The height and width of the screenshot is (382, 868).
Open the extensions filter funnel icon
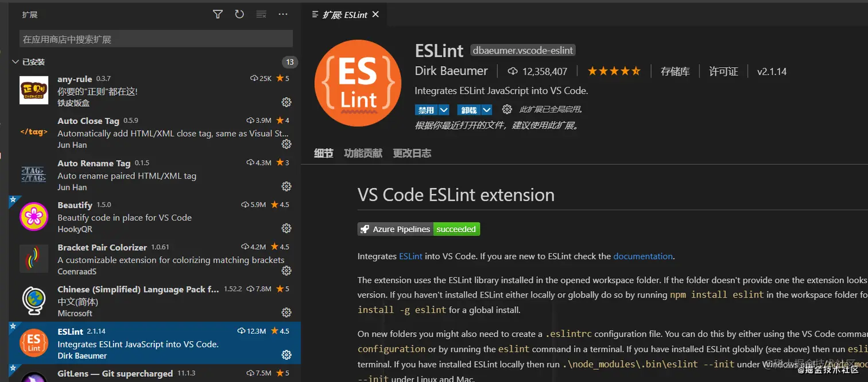pyautogui.click(x=218, y=14)
